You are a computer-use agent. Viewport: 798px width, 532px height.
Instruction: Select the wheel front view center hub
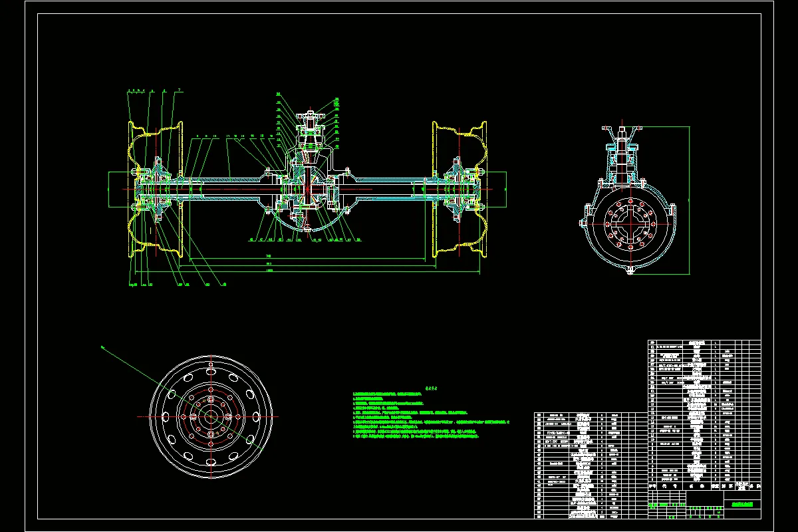click(x=211, y=416)
